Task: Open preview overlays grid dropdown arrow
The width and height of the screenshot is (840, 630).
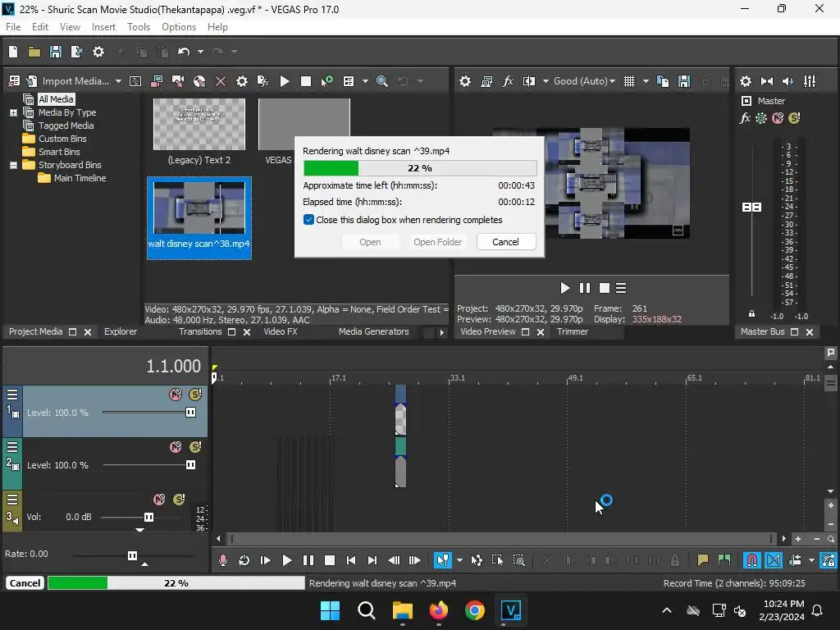Action: tap(646, 81)
